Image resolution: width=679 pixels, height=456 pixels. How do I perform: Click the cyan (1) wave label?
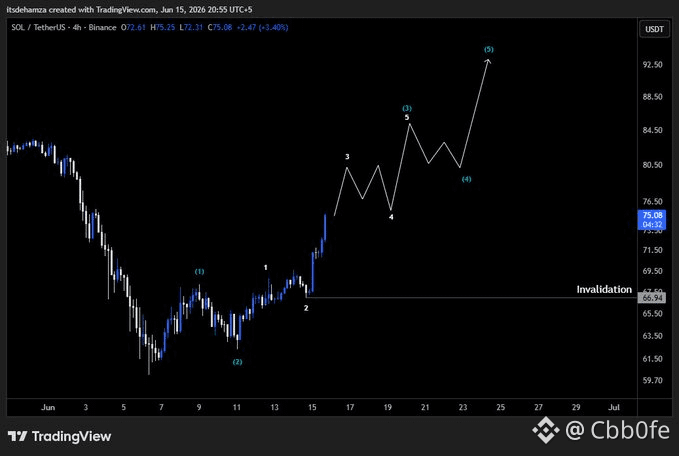pyautogui.click(x=199, y=272)
